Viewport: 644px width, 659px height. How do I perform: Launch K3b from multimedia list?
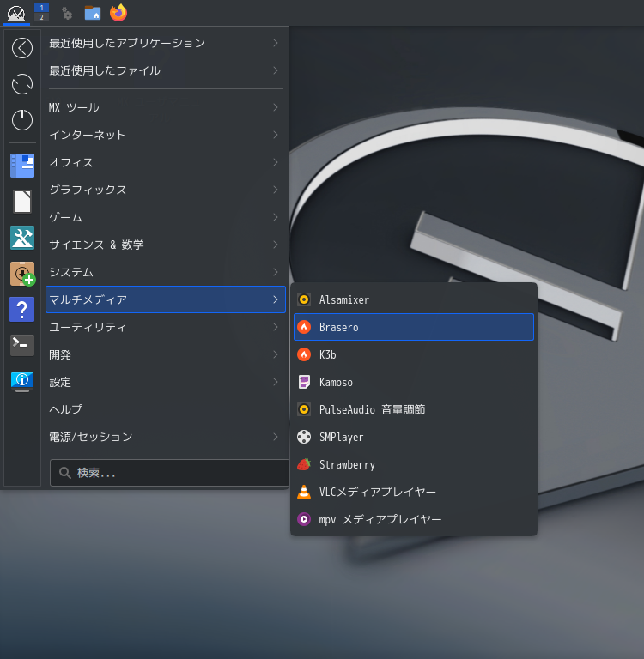click(414, 354)
